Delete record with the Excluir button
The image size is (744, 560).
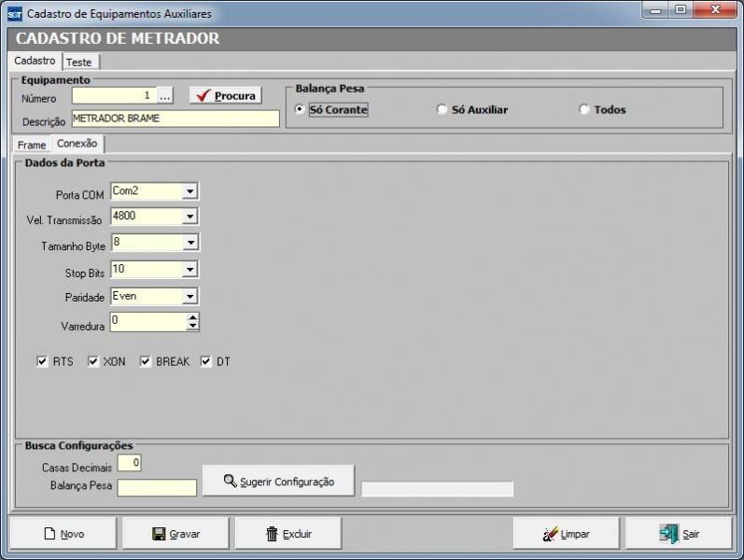pyautogui.click(x=288, y=534)
